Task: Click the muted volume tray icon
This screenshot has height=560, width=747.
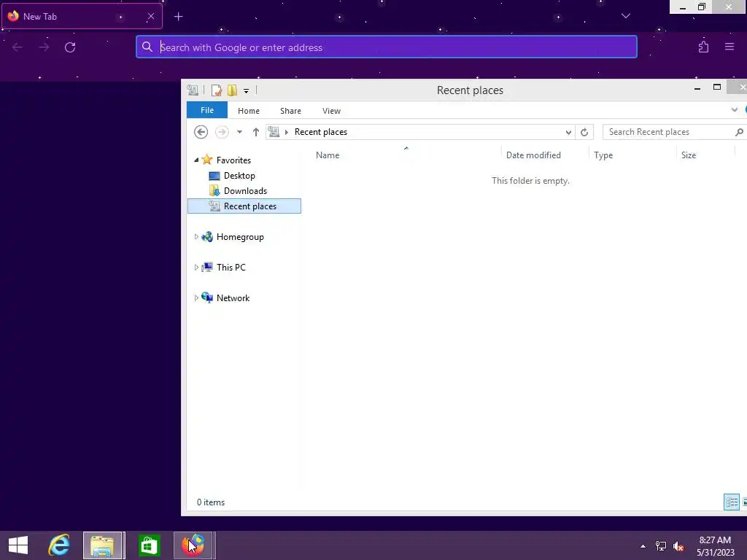Action: coord(678,546)
